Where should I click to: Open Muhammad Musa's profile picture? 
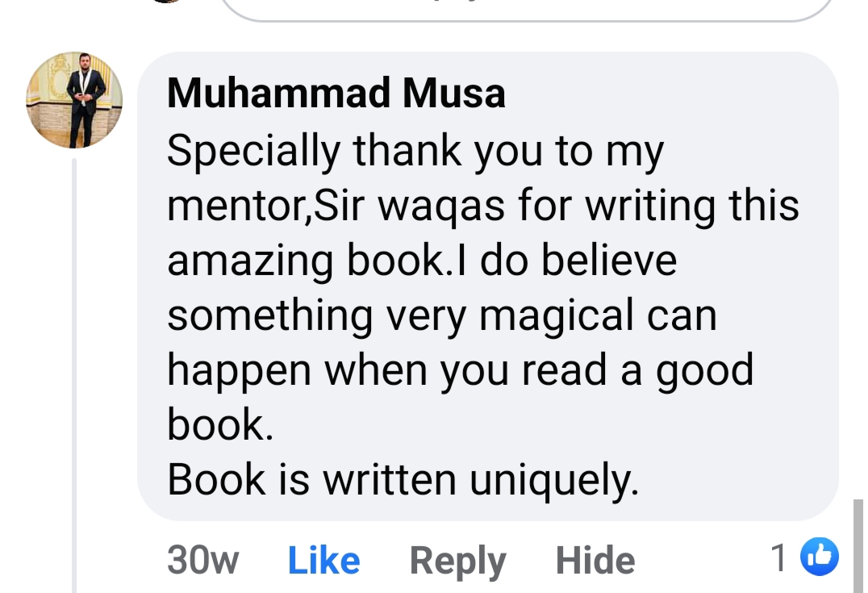(x=74, y=100)
